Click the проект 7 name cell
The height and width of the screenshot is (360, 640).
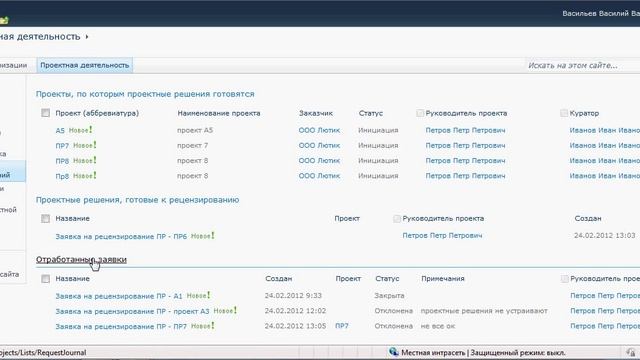click(193, 145)
